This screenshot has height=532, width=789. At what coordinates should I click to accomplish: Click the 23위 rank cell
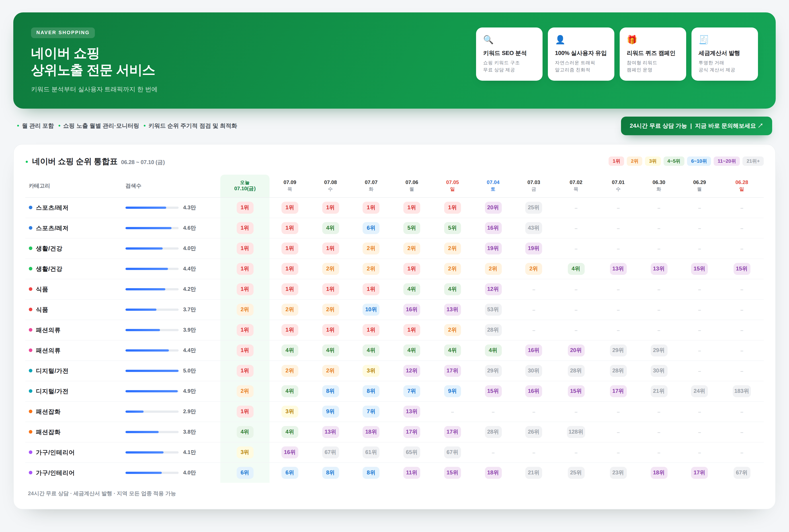pyautogui.click(x=618, y=473)
